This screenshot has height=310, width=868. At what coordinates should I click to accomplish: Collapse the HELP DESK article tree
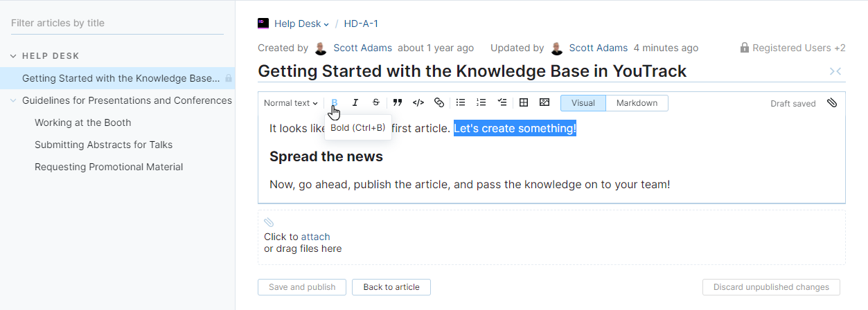click(x=13, y=56)
